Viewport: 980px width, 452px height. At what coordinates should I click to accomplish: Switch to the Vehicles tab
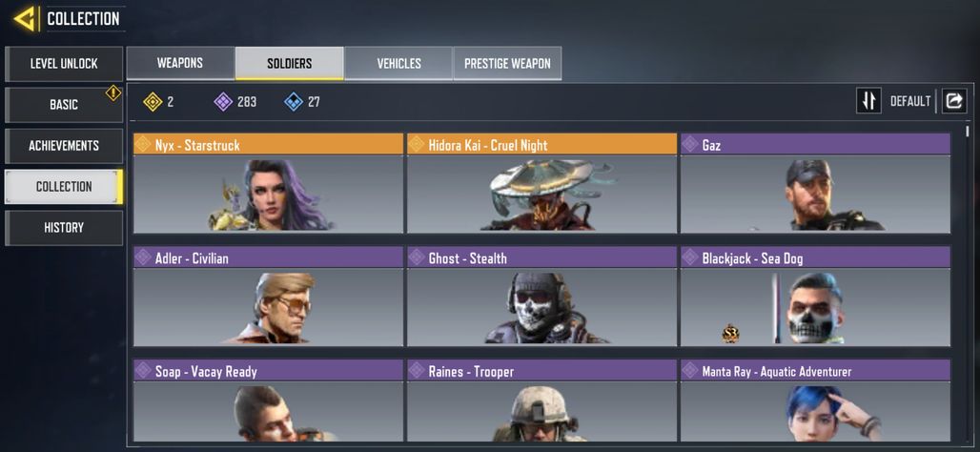(398, 63)
